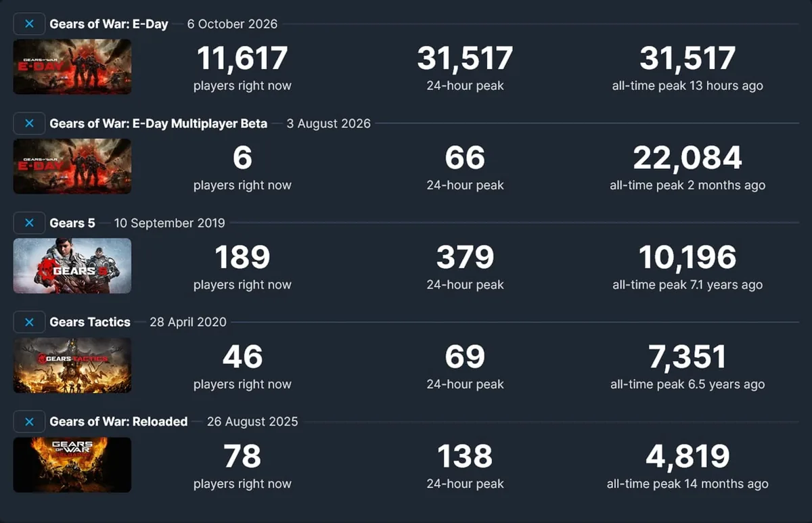Remove Gears of War: E-Day from comparison
The height and width of the screenshot is (523, 812).
(x=29, y=24)
